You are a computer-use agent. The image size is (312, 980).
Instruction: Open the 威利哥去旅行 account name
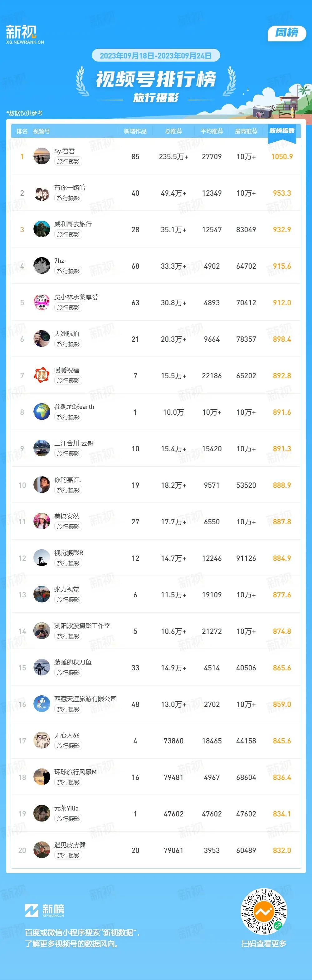tap(73, 224)
